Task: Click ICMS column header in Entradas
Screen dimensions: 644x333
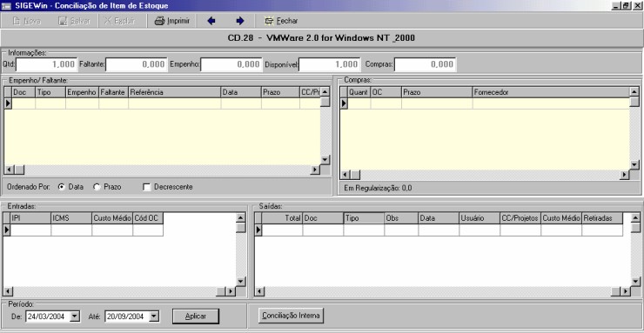Action: click(71, 218)
